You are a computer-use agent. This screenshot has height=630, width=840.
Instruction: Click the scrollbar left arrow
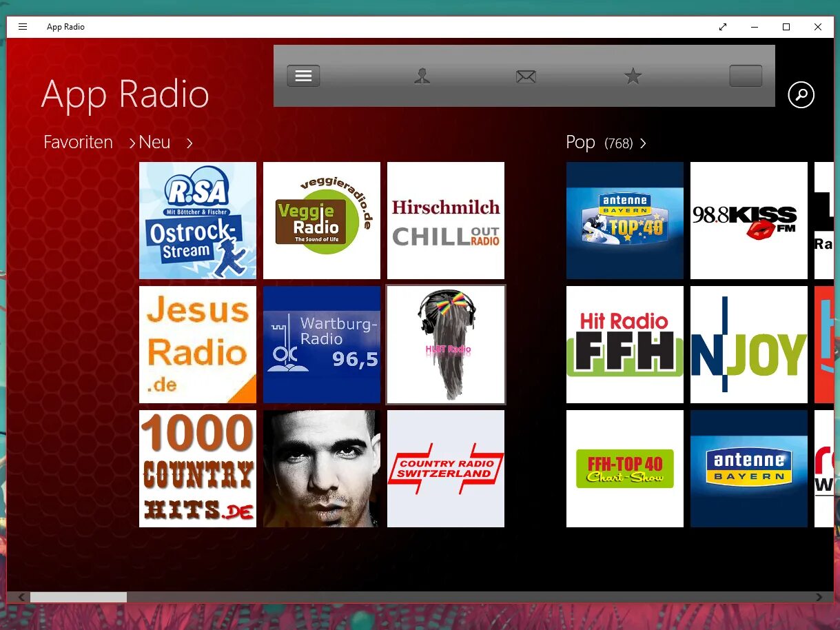coord(21,597)
